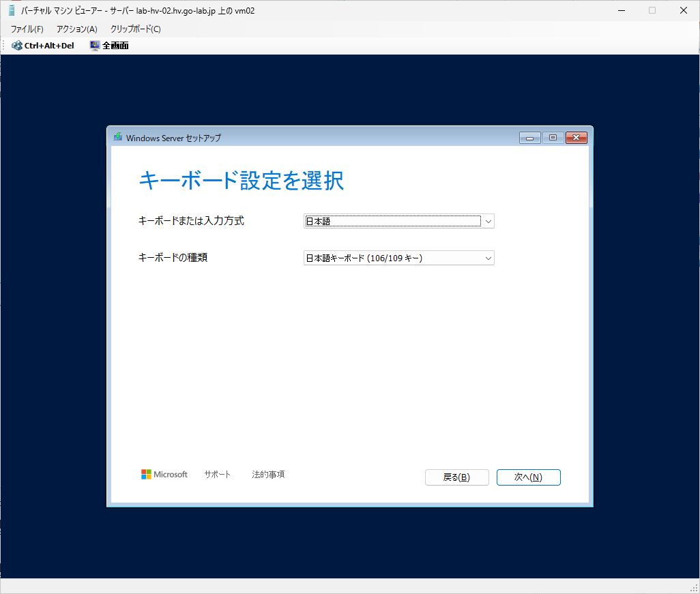This screenshot has height=594, width=700.
Task: Click the Microsoft logo
Action: click(164, 475)
